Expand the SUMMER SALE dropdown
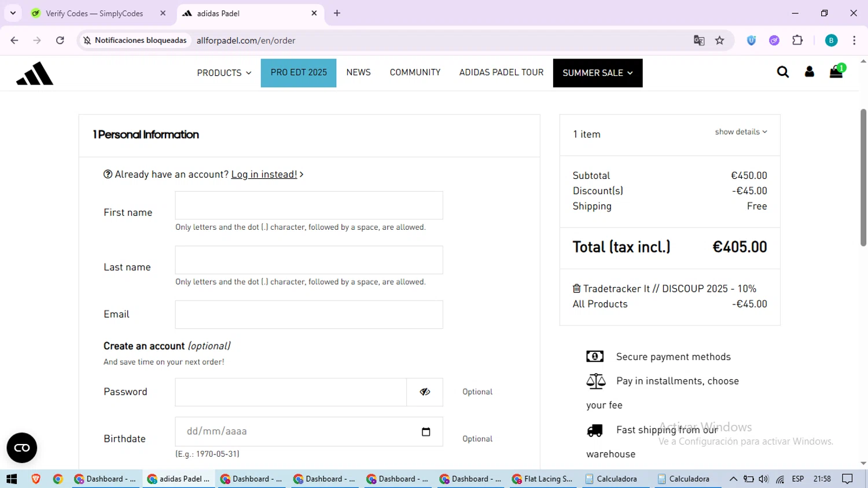 click(598, 73)
